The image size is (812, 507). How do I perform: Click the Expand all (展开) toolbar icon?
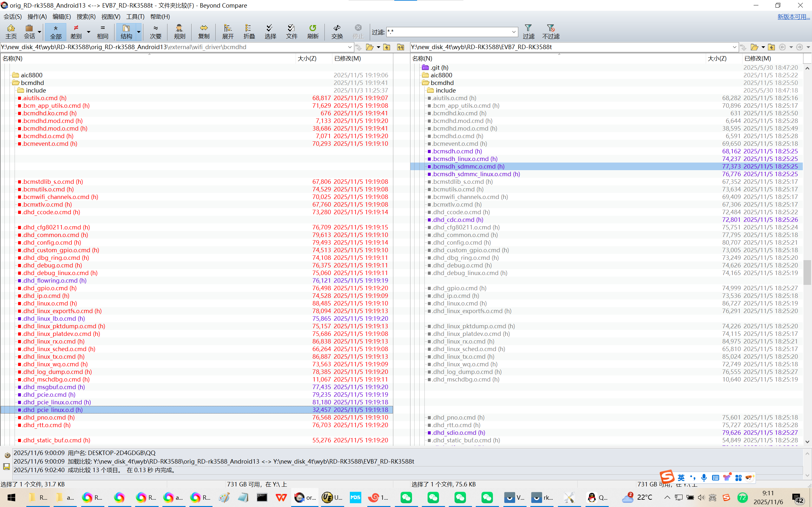click(228, 31)
